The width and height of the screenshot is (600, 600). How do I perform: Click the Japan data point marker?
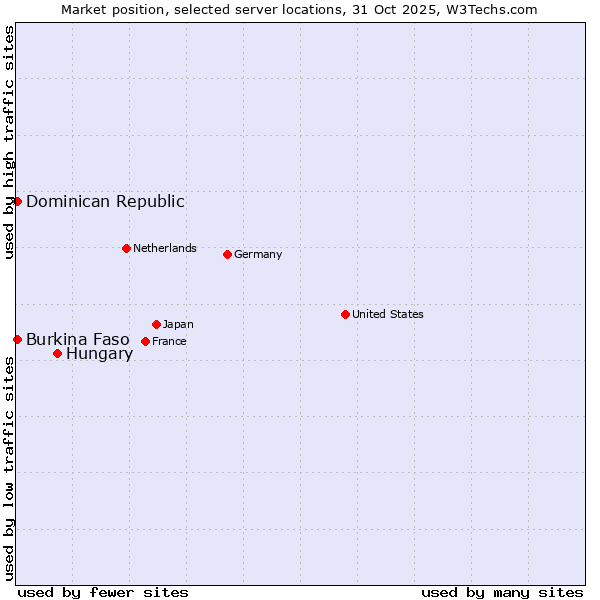click(x=156, y=324)
